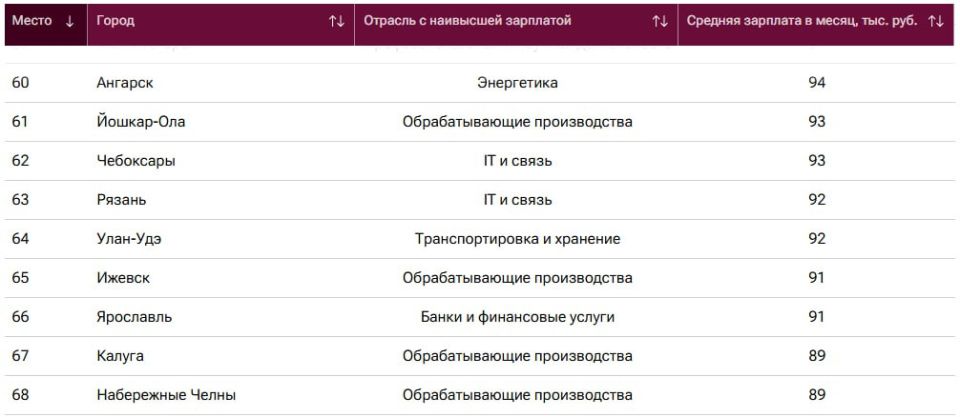Click sort arrows for Средняя зарплата column
960x417 pixels.
pos(936,21)
